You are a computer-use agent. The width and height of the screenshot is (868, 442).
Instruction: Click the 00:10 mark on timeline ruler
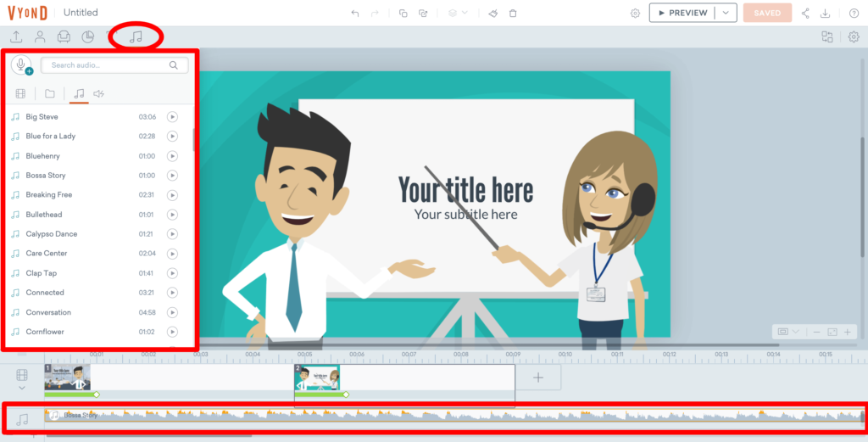565,354
